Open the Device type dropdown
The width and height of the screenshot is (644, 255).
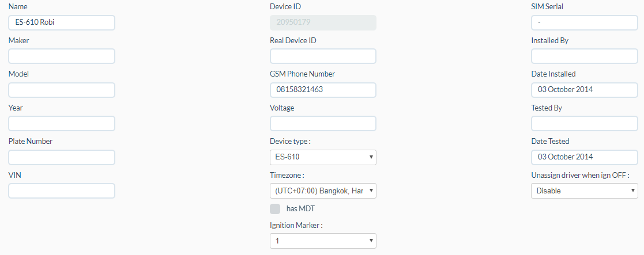(323, 157)
